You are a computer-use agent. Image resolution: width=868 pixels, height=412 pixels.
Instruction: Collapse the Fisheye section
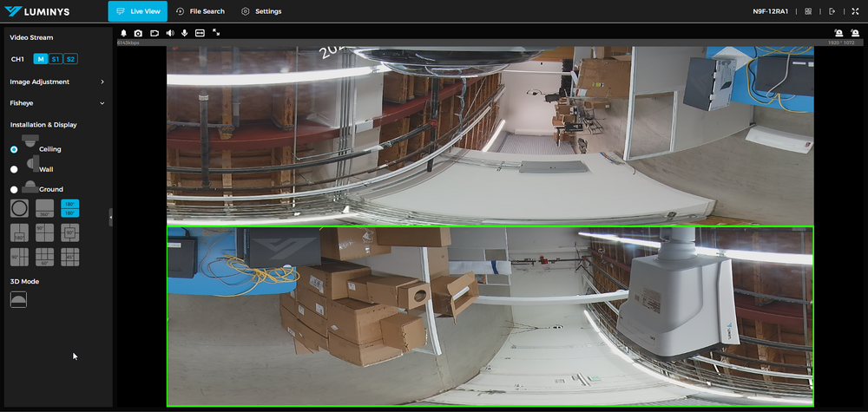[102, 103]
